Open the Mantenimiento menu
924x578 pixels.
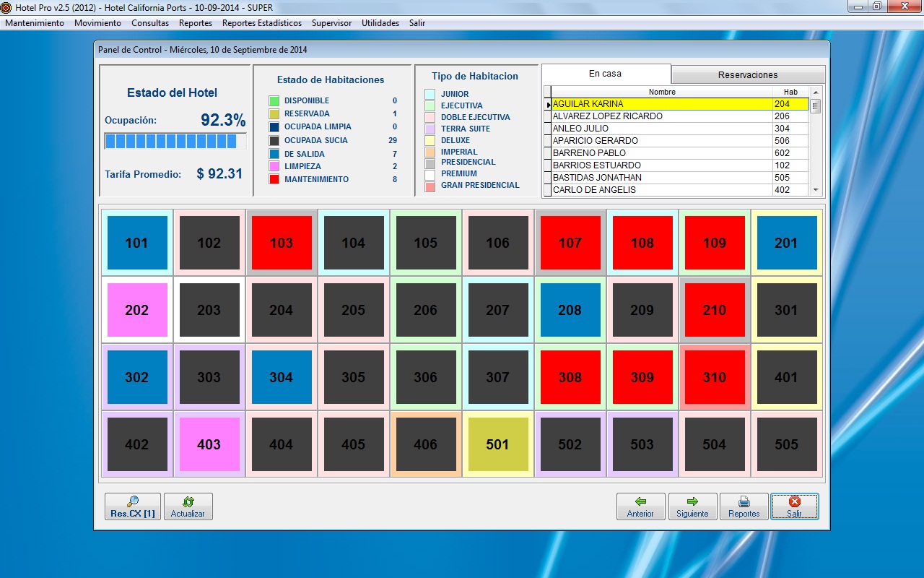(x=35, y=23)
